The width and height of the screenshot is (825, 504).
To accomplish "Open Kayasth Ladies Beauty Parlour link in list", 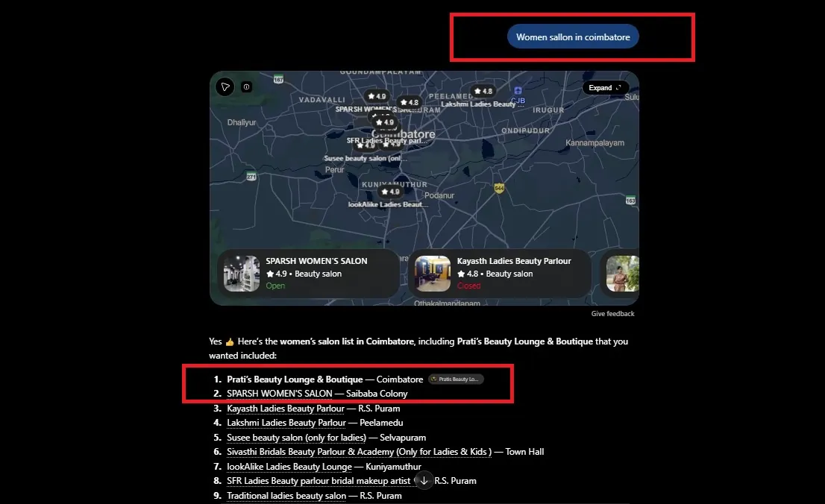I will pyautogui.click(x=286, y=409).
